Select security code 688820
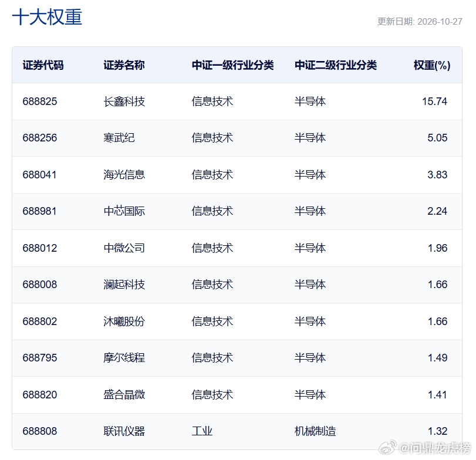 (x=40, y=395)
